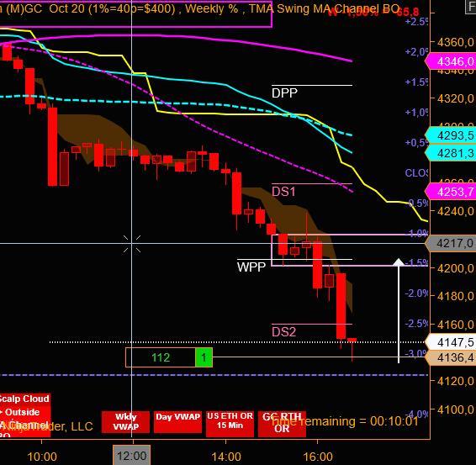Click the 4293,5 cyan price marker
This screenshot has height=465, width=476.
[x=451, y=135]
